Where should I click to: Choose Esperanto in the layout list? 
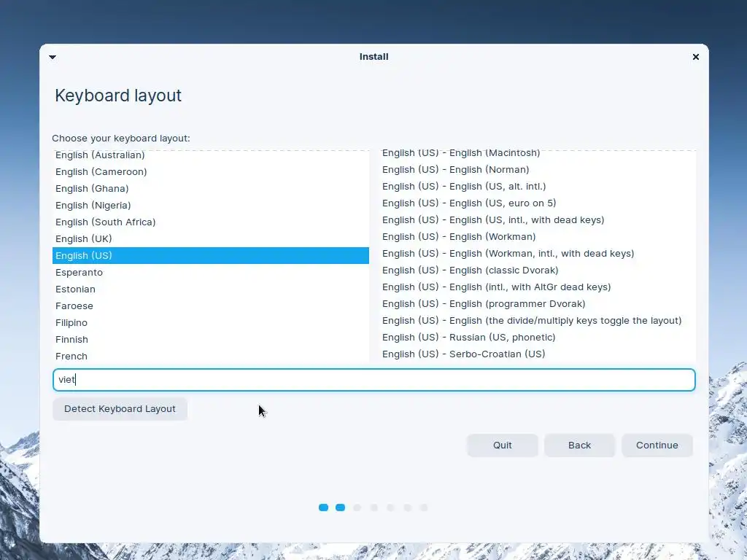coord(211,273)
